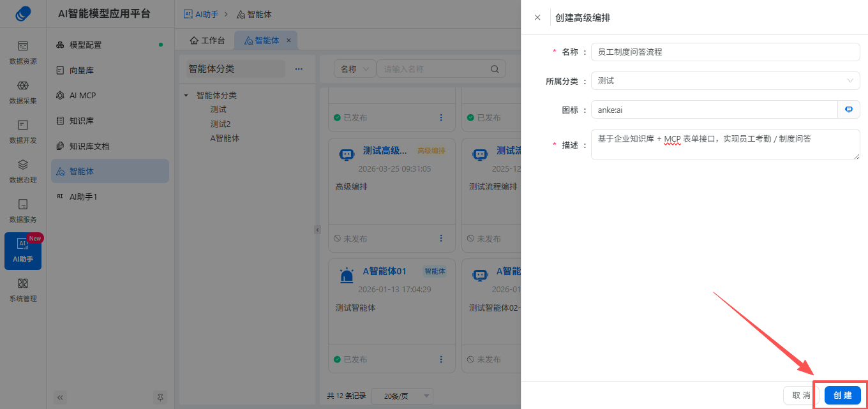Click the search magnifier icon
The width and height of the screenshot is (868, 409).
pos(495,69)
